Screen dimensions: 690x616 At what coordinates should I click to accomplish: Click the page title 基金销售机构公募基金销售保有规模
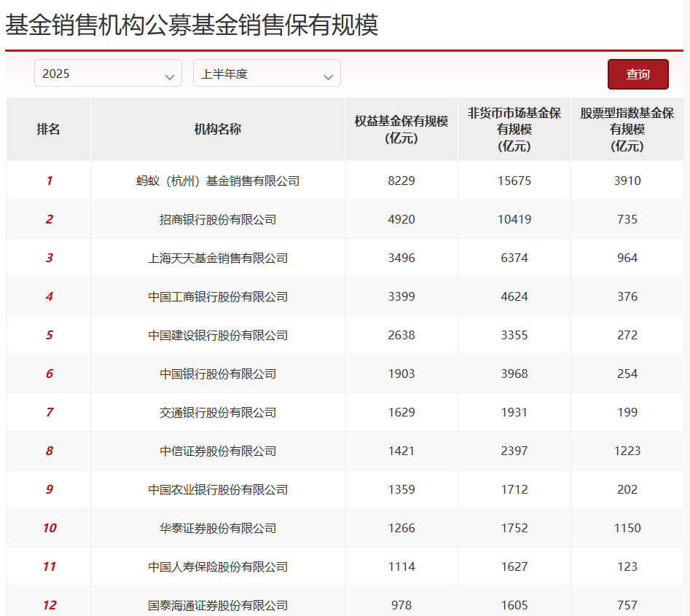192,25
